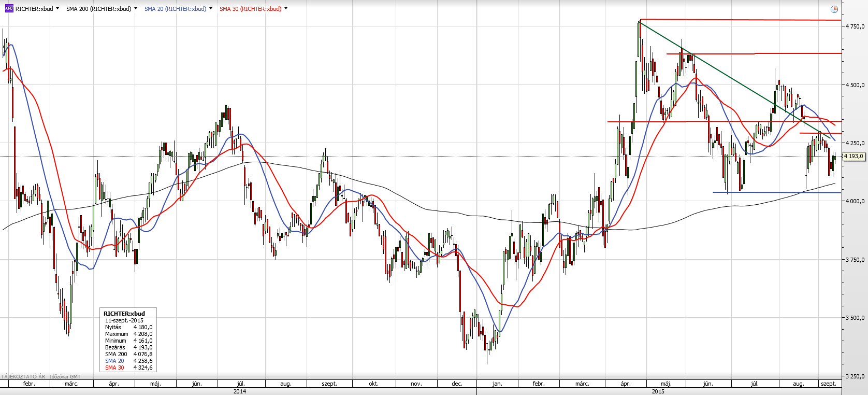Click the 3 500,0 price axis label
The width and height of the screenshot is (868, 395).
tap(855, 318)
